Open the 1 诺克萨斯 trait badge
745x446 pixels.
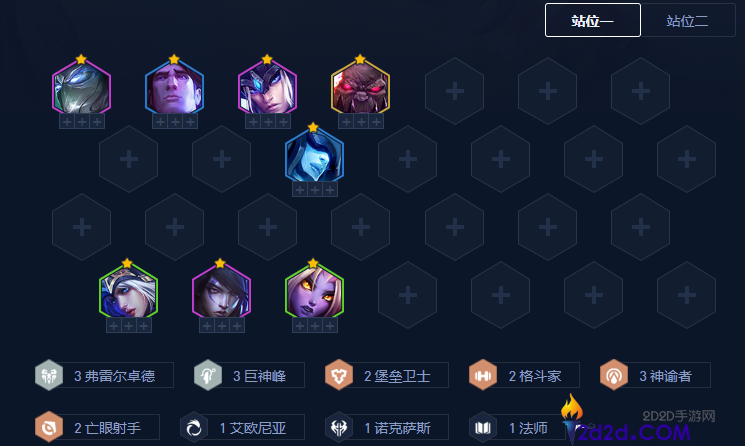pyautogui.click(x=387, y=427)
